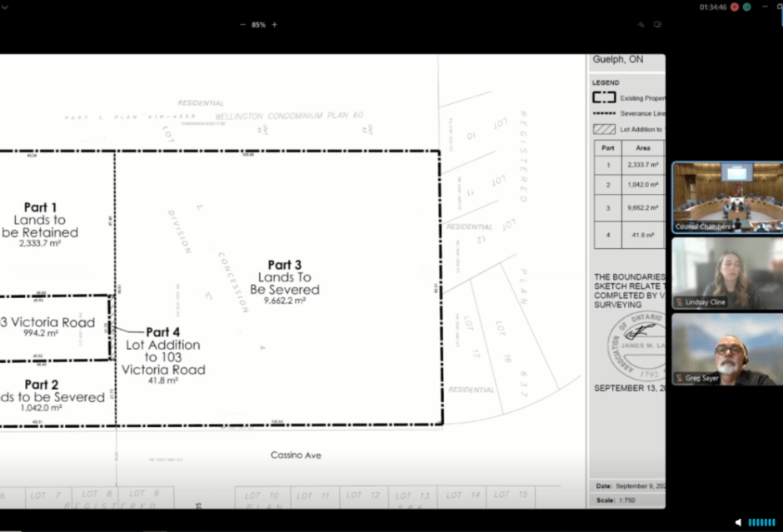The height and width of the screenshot is (532, 783).
Task: Click the Part 4 Lot Addition label
Action: click(163, 351)
